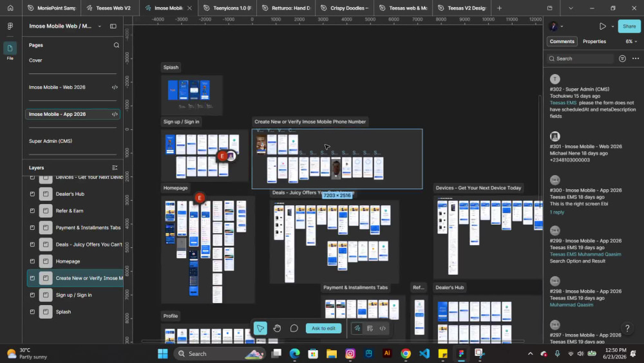Open Instagram from the taskbar

(x=350, y=353)
